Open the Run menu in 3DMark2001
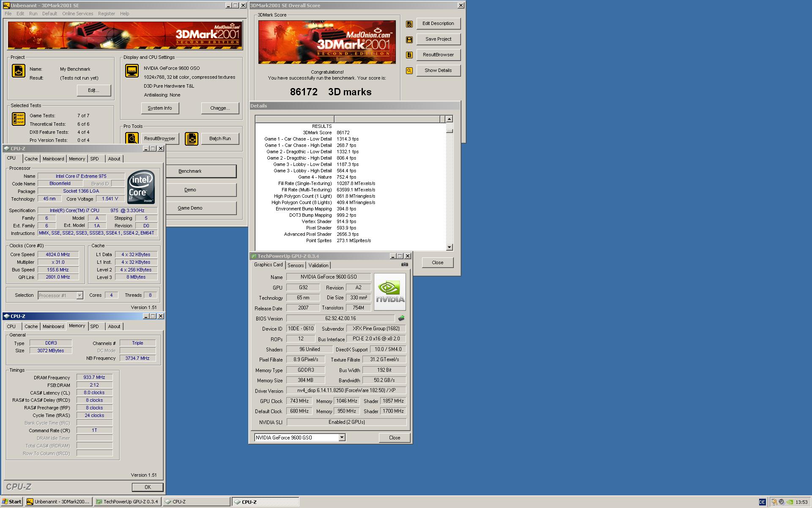The width and height of the screenshot is (812, 508). [33, 14]
